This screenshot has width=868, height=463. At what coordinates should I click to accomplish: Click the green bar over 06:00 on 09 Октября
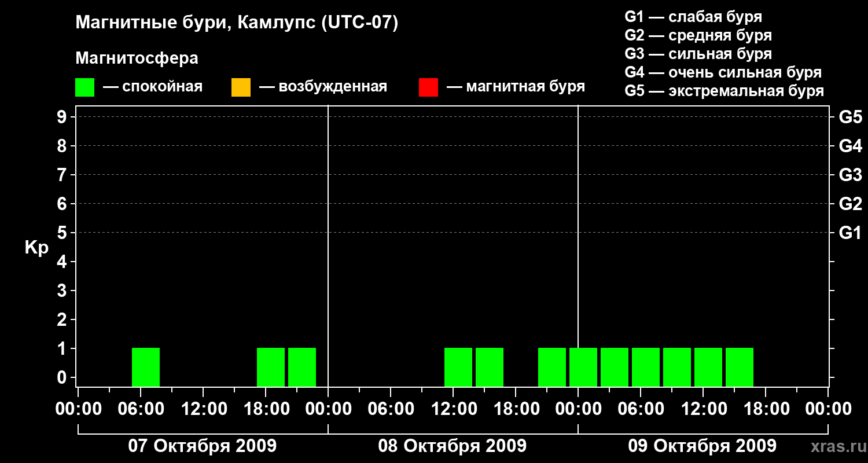(x=646, y=367)
